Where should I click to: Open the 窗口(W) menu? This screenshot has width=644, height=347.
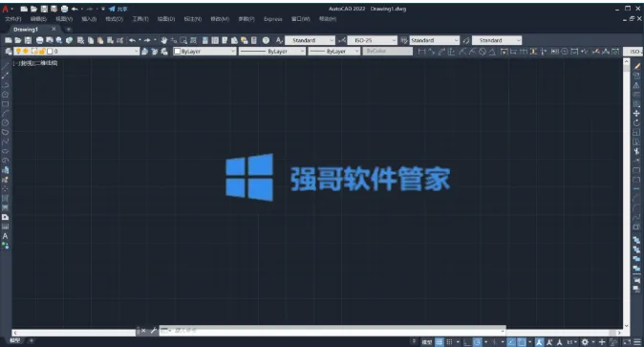point(301,19)
